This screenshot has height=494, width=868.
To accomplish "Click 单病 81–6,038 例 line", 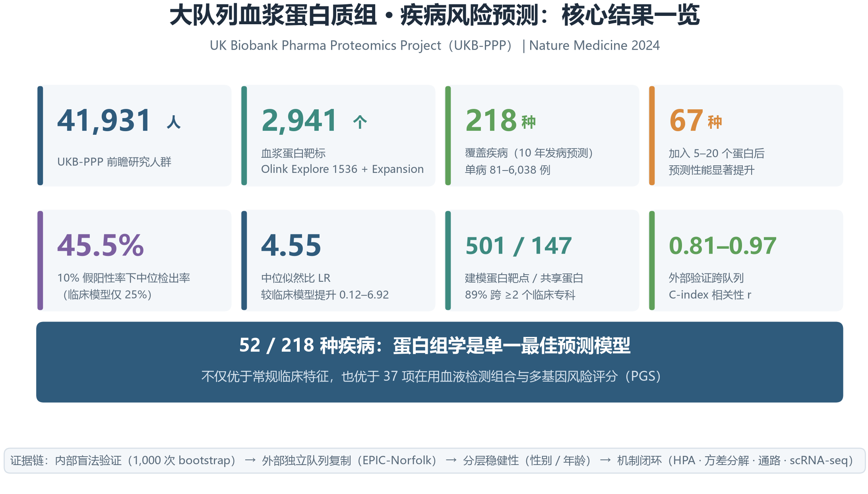I will coord(508,170).
